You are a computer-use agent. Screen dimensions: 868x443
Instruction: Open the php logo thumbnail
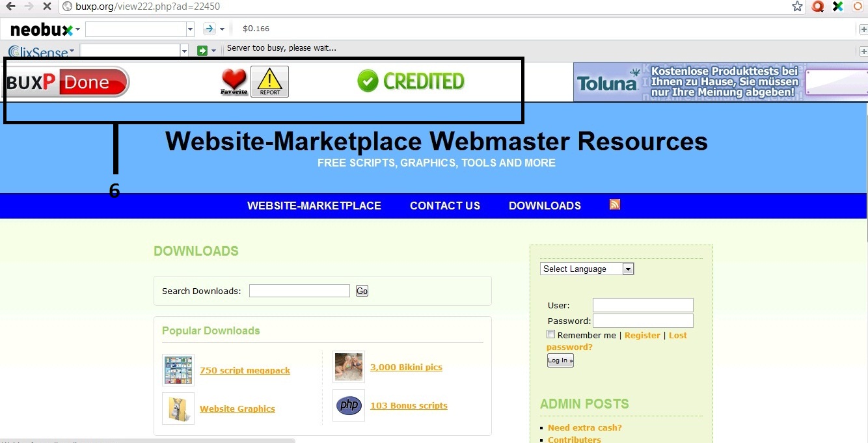click(349, 405)
